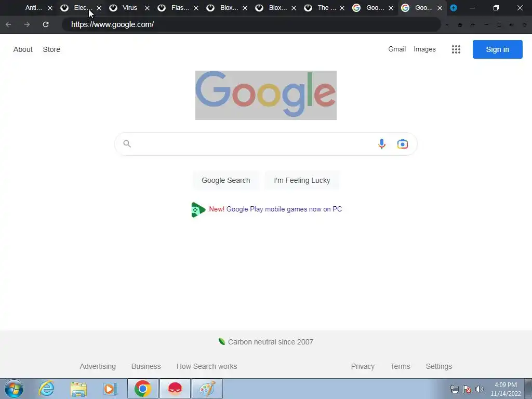The width and height of the screenshot is (532, 399).
Task: Open the Business footer link
Action: (146, 366)
